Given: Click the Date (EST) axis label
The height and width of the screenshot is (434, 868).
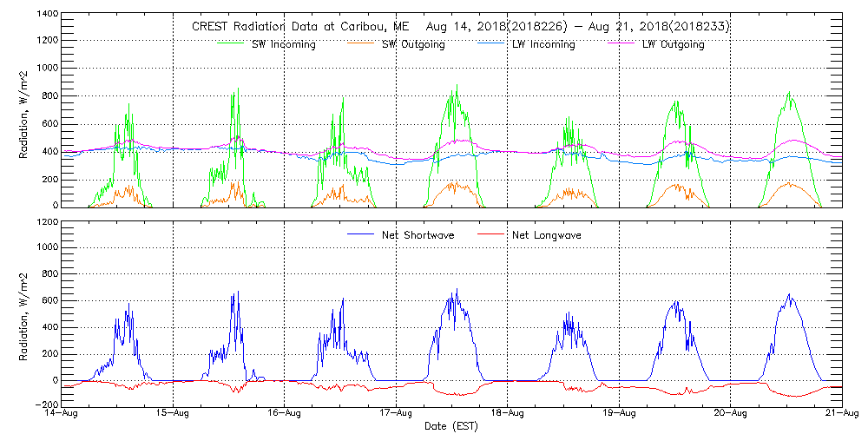Looking at the screenshot, I should 452,426.
